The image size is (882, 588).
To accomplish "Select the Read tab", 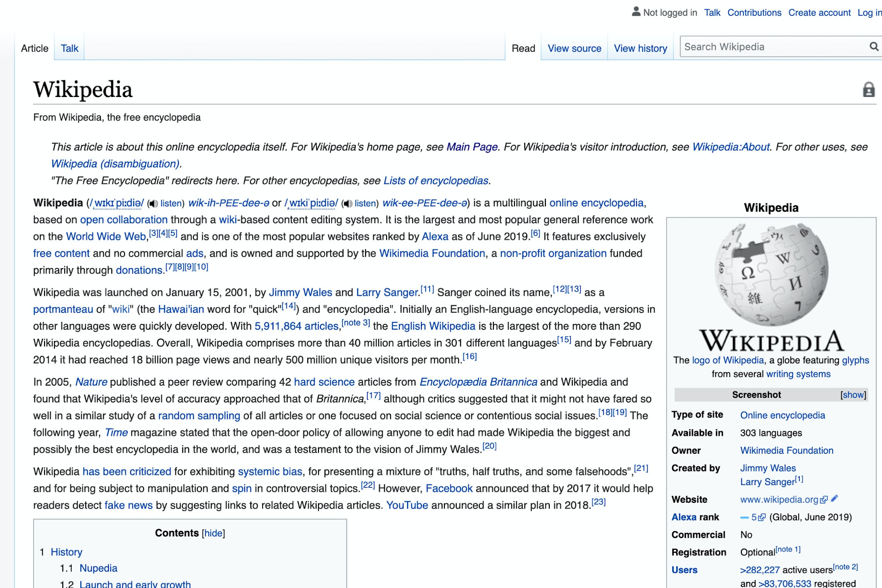I will click(x=523, y=49).
